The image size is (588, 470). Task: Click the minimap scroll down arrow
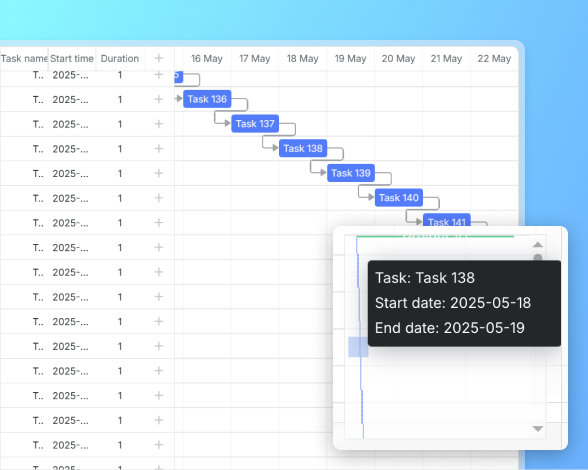(x=538, y=428)
